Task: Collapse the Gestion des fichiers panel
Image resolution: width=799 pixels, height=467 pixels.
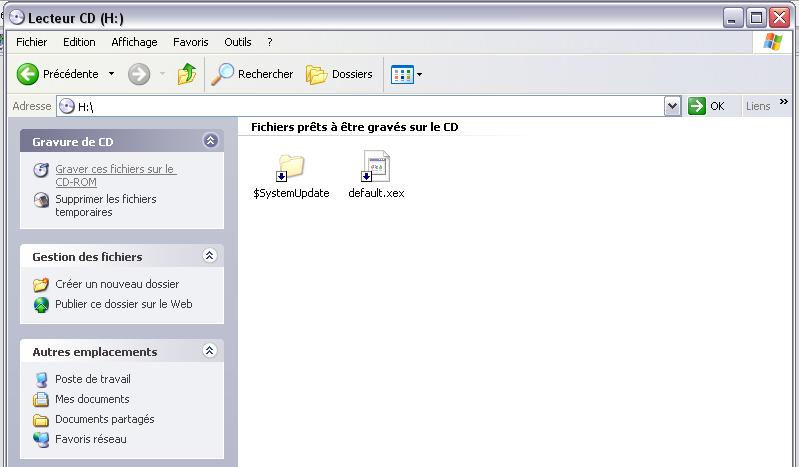Action: pos(209,255)
